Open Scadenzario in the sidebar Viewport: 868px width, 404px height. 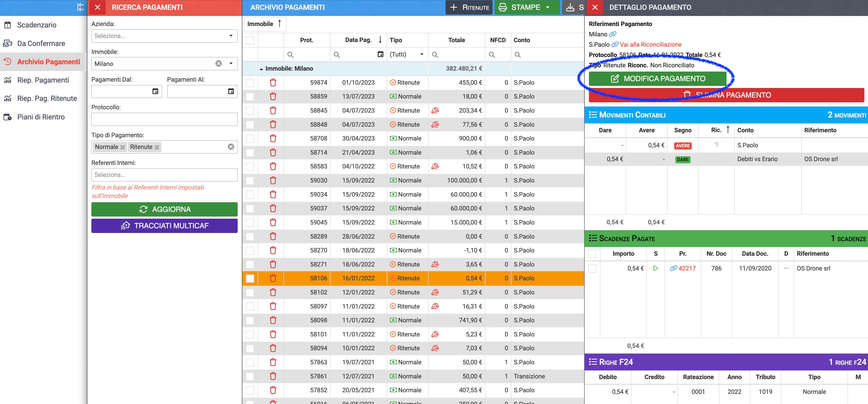point(37,25)
